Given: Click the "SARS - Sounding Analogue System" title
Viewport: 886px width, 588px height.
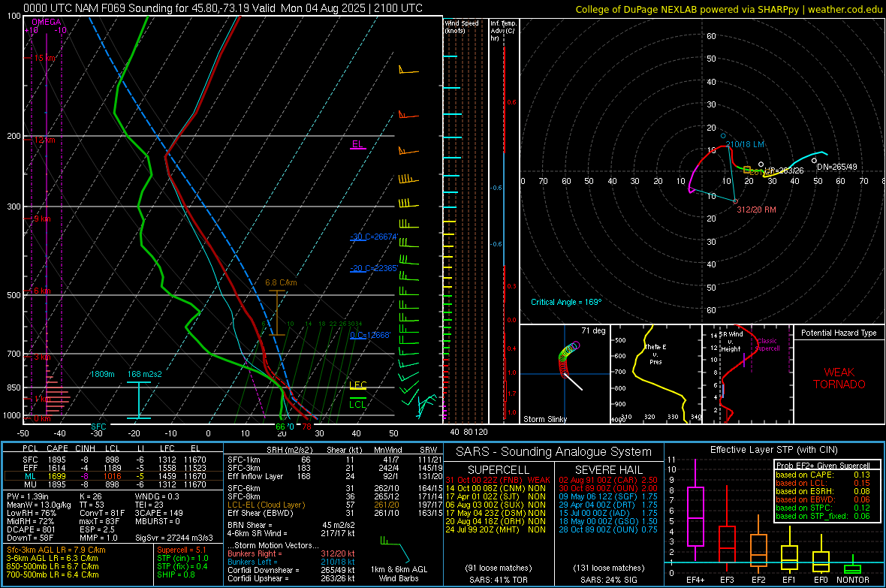Looking at the screenshot, I should [x=553, y=452].
